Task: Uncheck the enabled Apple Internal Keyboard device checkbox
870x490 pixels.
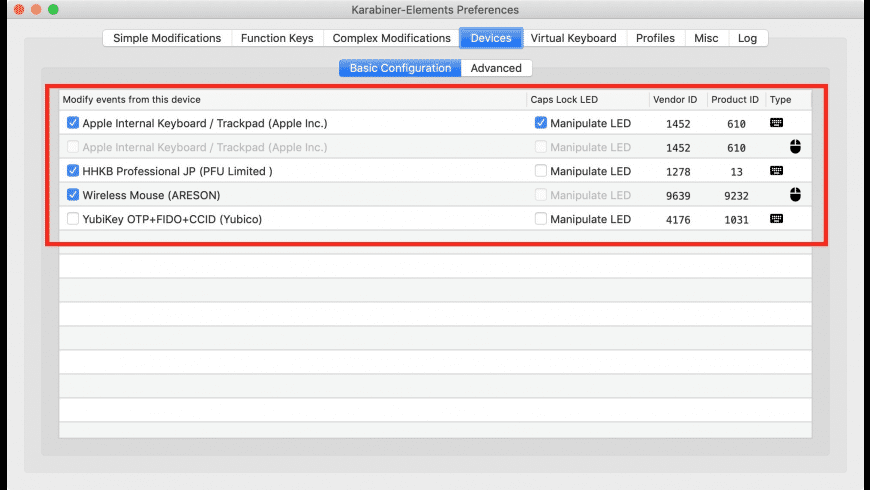Action: point(73,123)
